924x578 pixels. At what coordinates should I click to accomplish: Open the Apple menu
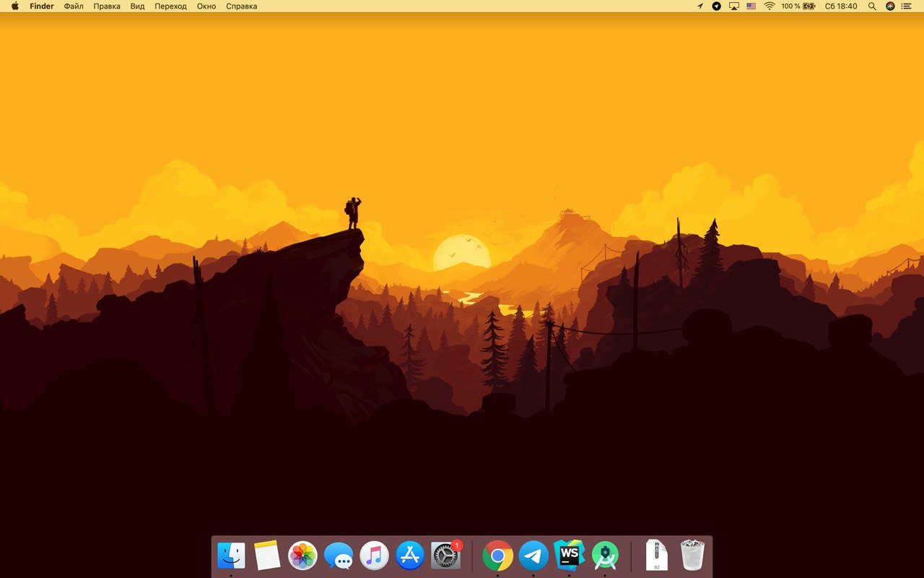point(15,6)
